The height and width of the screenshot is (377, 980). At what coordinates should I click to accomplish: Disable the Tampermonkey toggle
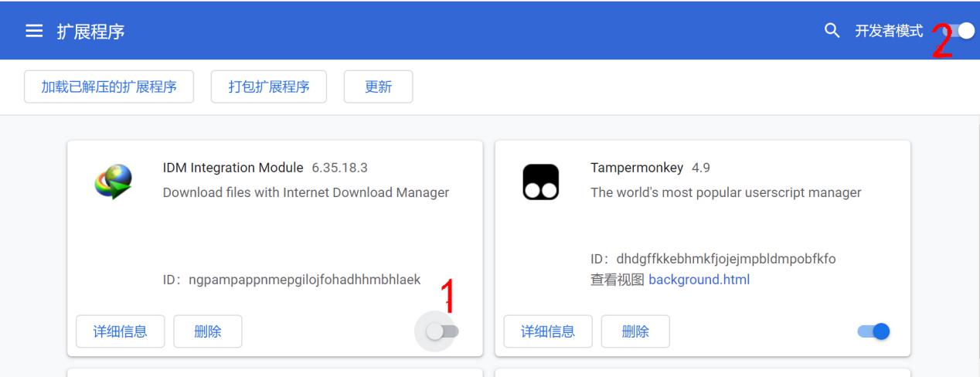(874, 331)
